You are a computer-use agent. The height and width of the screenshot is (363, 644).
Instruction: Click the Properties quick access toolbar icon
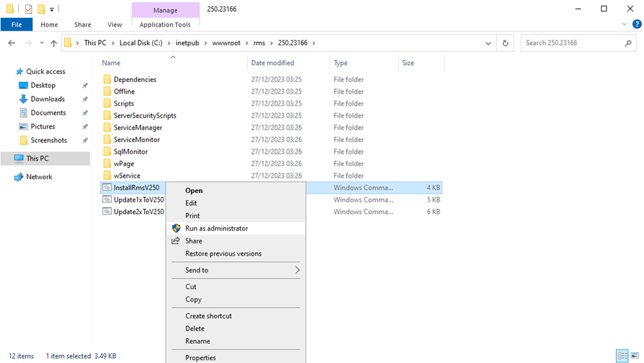pyautogui.click(x=28, y=9)
